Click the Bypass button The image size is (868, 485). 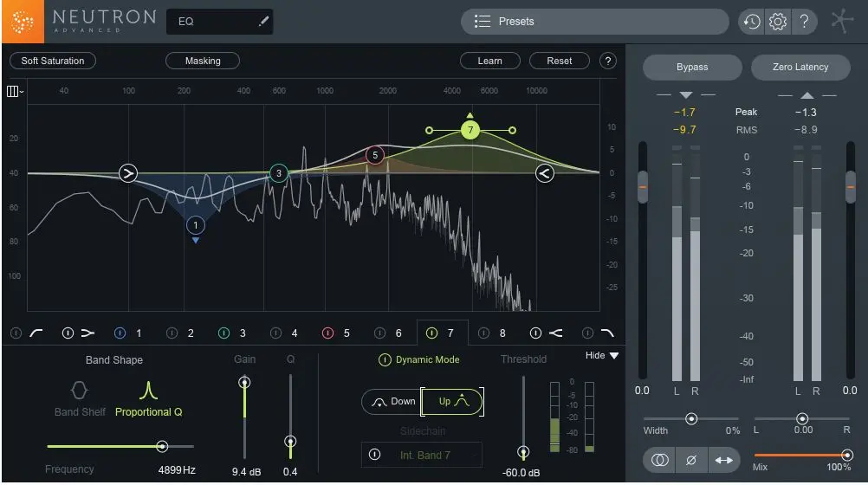coord(691,67)
